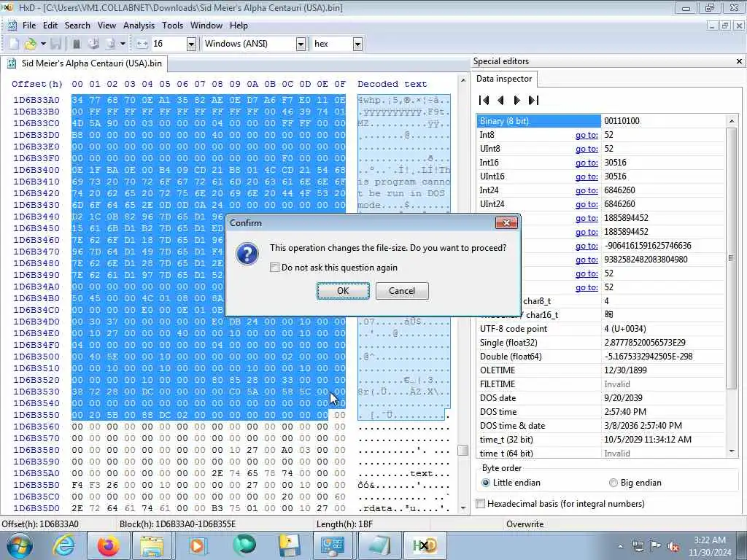Open the Windows (ANSI) charset dropdown
Image resolution: width=747 pixels, height=560 pixels.
(301, 44)
